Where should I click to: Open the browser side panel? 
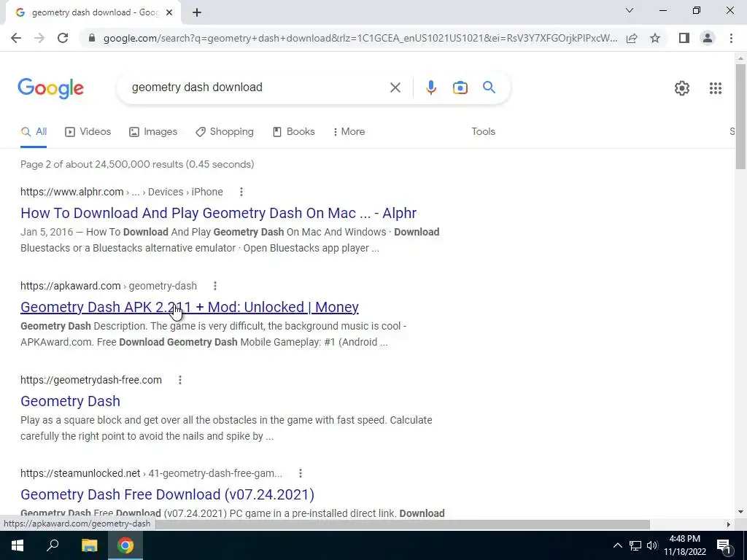coord(684,38)
